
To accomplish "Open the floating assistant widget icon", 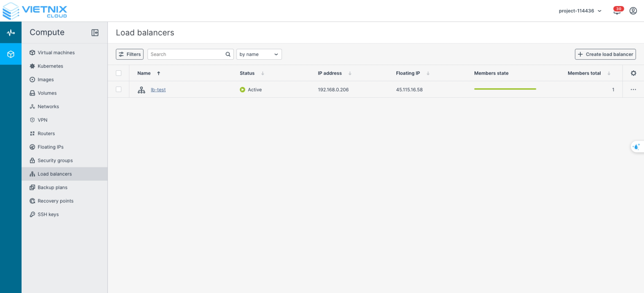I will tap(637, 146).
